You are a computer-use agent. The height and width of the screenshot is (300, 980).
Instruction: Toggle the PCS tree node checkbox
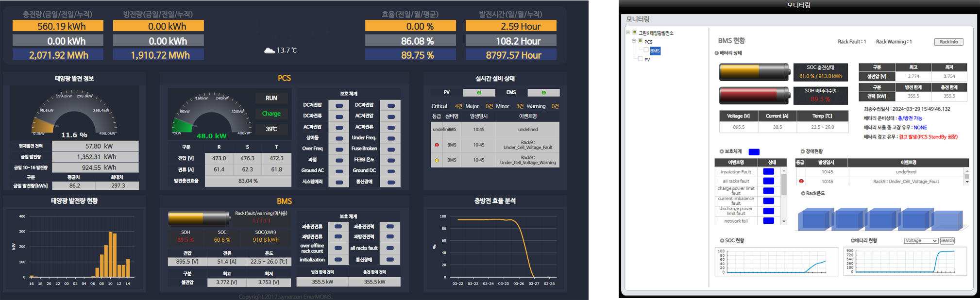click(641, 41)
